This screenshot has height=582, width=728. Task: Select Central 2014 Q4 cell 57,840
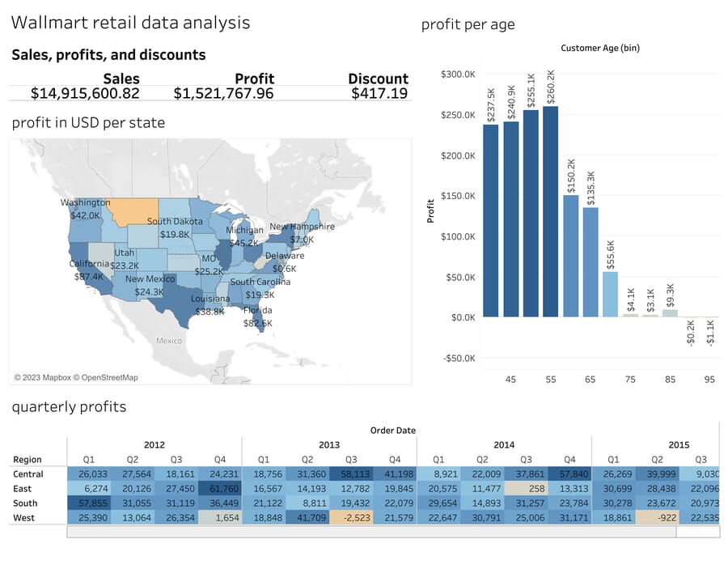point(569,474)
